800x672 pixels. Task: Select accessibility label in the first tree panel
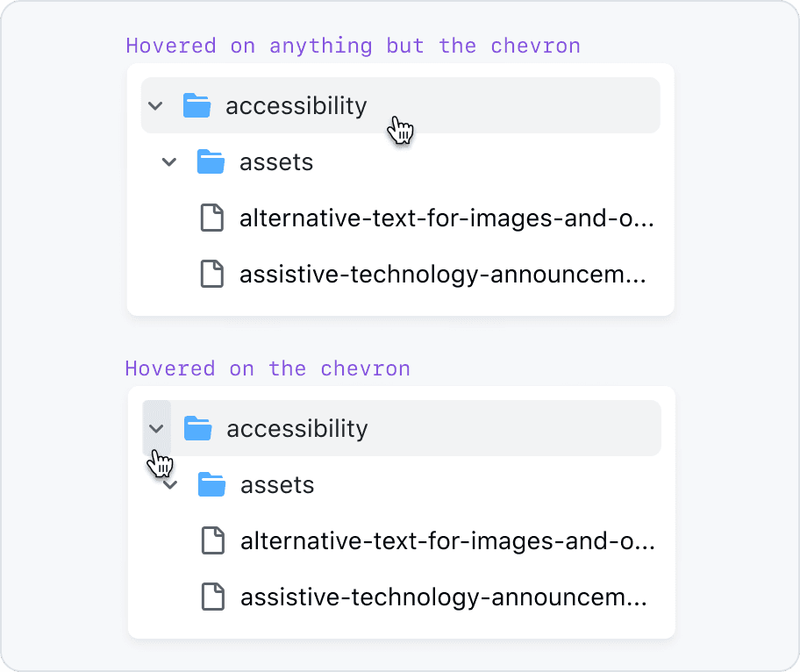click(296, 106)
